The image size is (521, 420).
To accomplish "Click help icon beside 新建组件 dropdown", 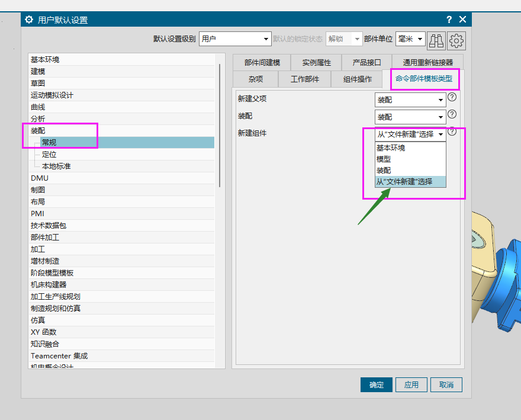I will [452, 132].
